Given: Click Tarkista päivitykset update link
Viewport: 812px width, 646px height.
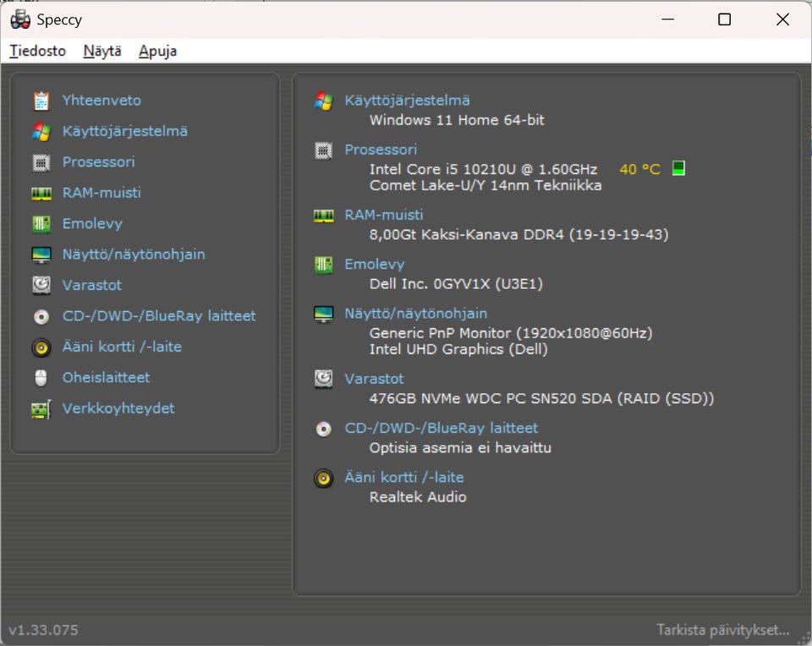Looking at the screenshot, I should [x=723, y=630].
